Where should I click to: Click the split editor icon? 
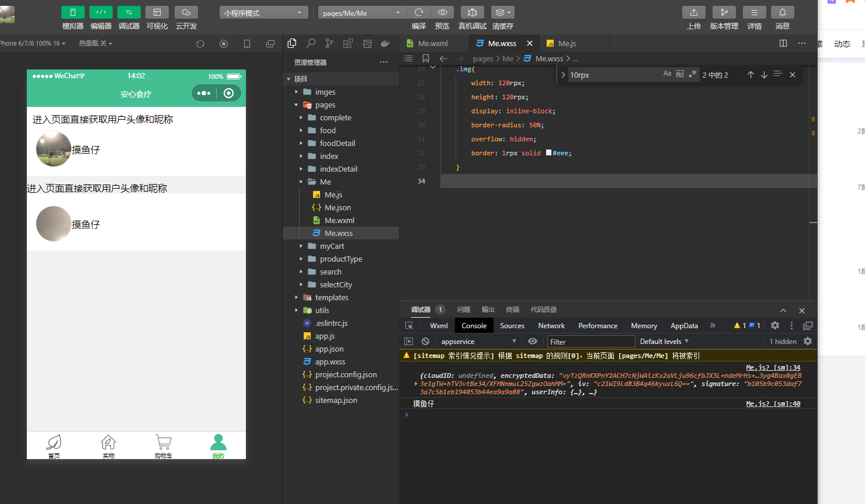click(x=783, y=43)
